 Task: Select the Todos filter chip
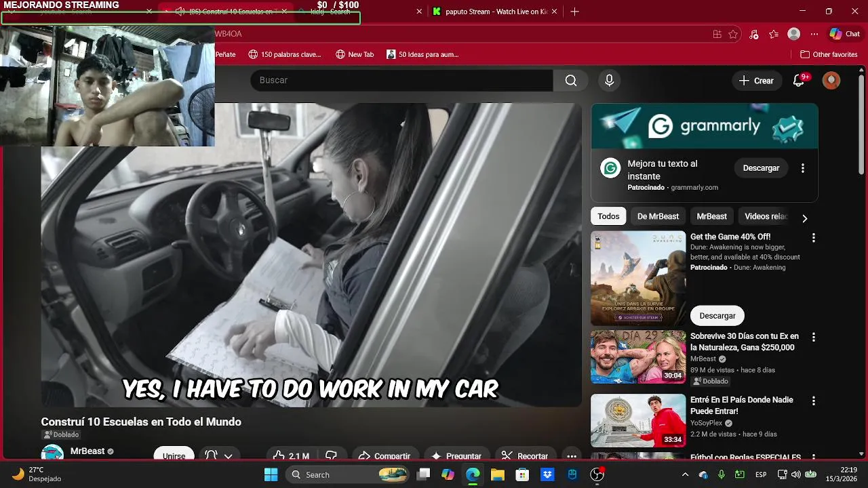click(x=608, y=216)
